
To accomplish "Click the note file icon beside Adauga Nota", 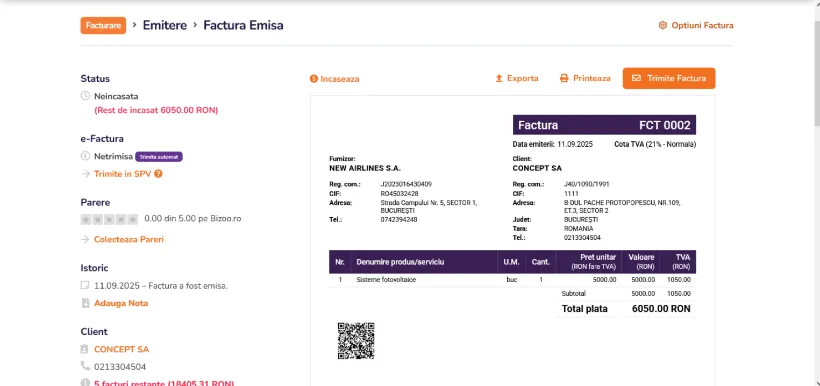I will click(85, 303).
